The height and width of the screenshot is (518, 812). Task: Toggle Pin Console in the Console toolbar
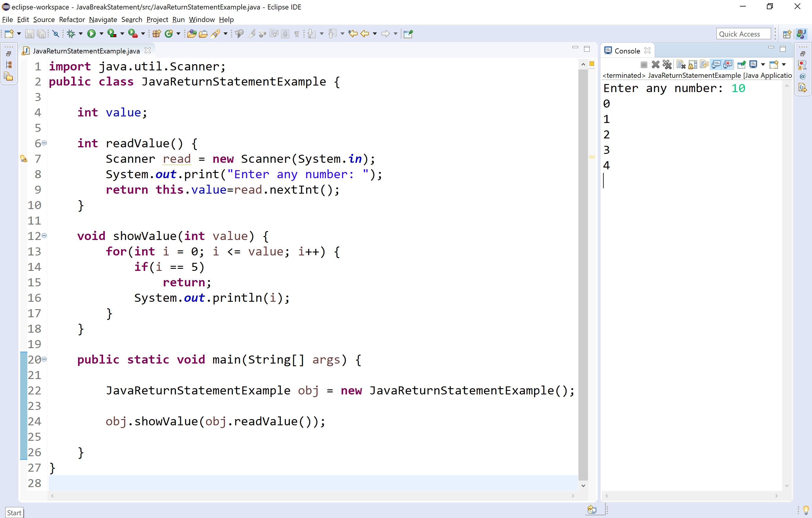pyautogui.click(x=742, y=64)
